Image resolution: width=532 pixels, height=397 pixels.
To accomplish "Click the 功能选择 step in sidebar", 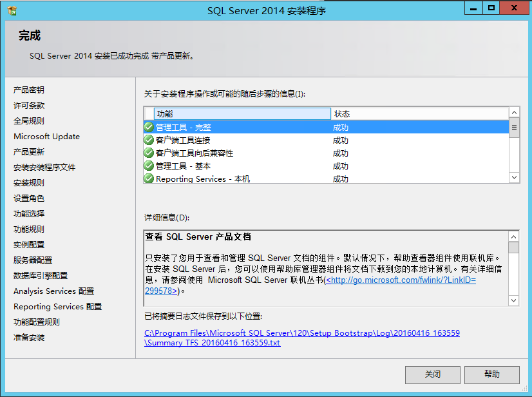I will pyautogui.click(x=29, y=213).
